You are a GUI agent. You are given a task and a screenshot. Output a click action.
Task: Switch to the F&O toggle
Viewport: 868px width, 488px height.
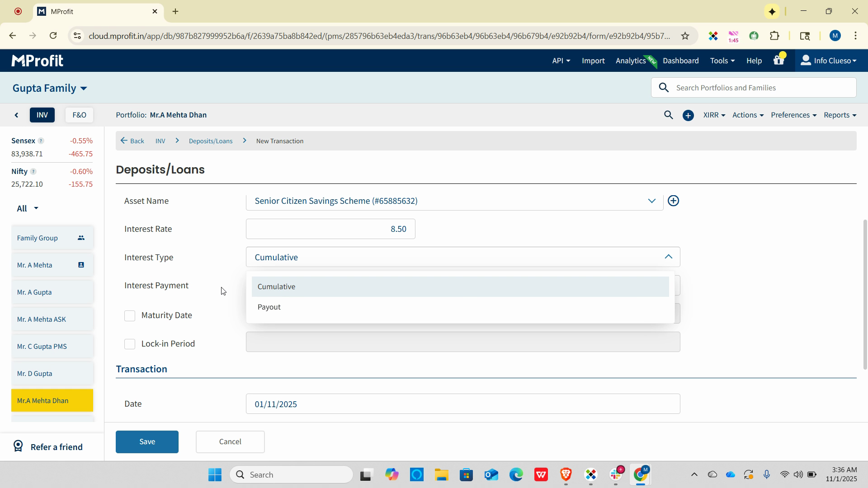[x=79, y=115]
